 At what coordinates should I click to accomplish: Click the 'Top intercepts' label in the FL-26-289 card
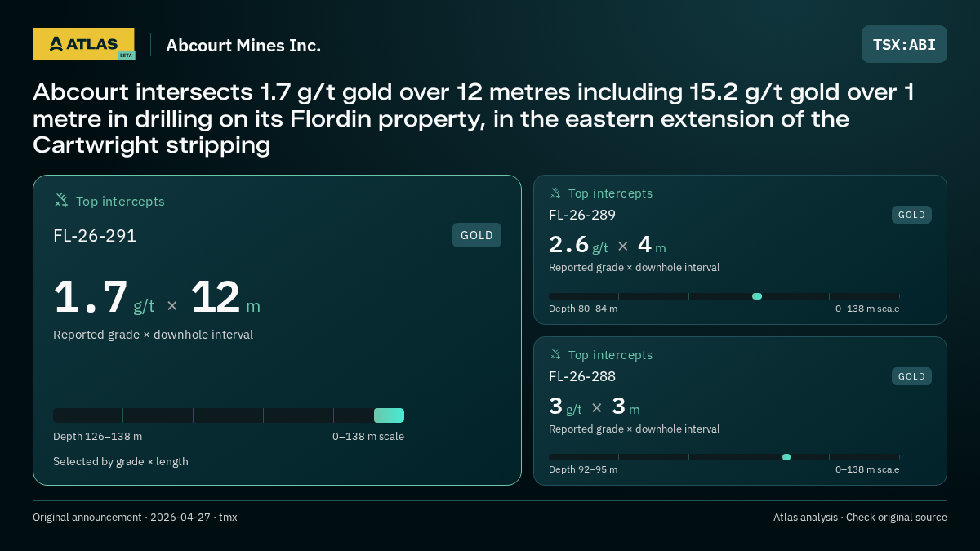point(610,193)
